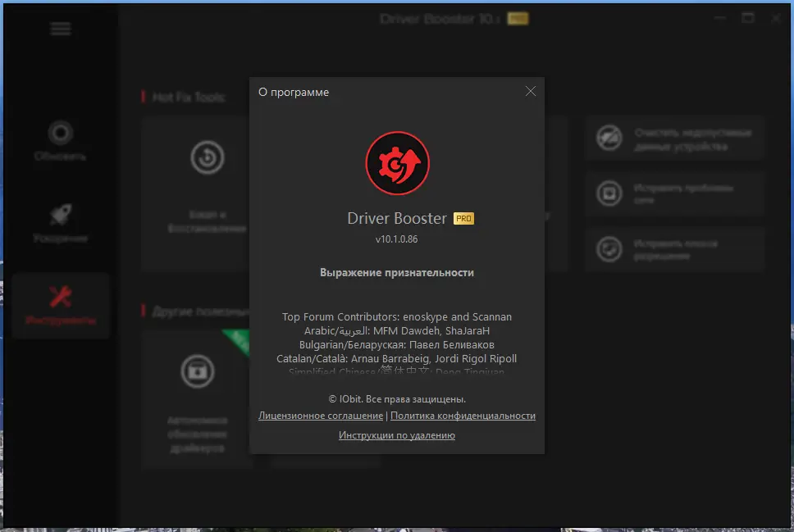794x532 pixels.
Task: Click the Driver Booster logo in About dialog
Action: tap(397, 162)
